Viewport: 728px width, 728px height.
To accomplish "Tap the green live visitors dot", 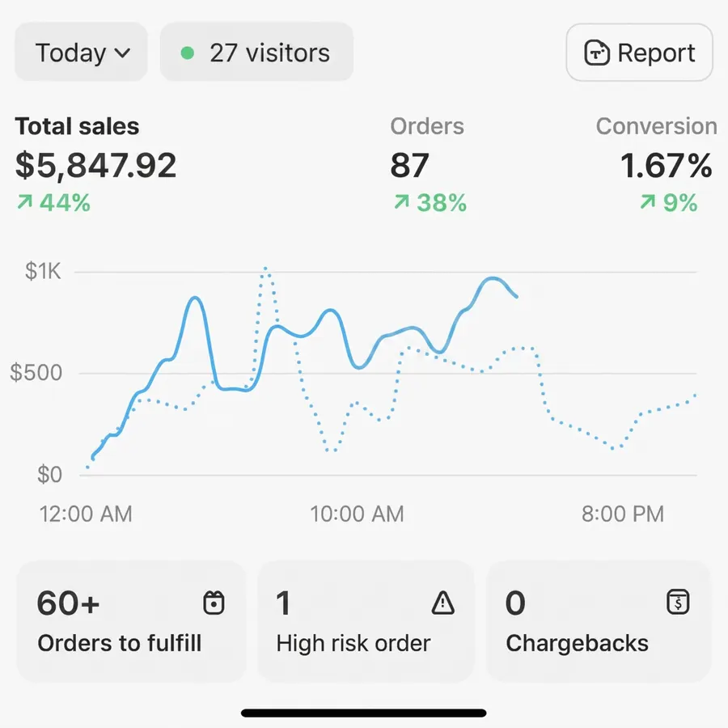I will tap(188, 53).
